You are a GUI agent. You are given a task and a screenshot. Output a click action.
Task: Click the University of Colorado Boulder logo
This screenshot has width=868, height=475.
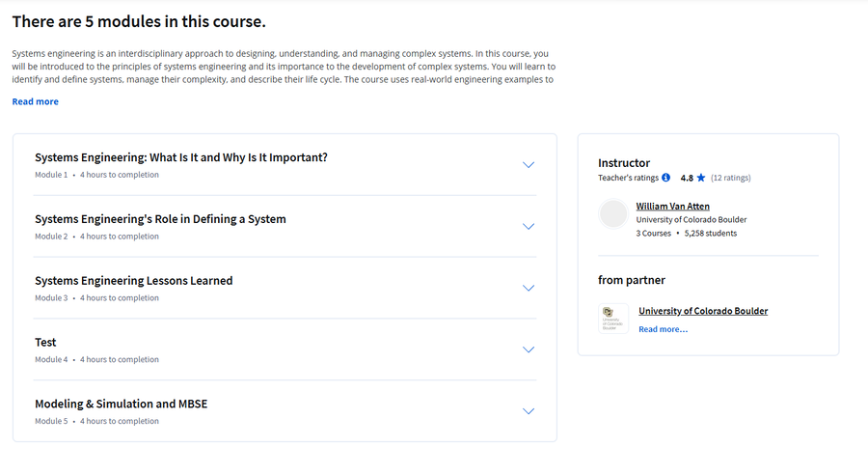pyautogui.click(x=613, y=319)
